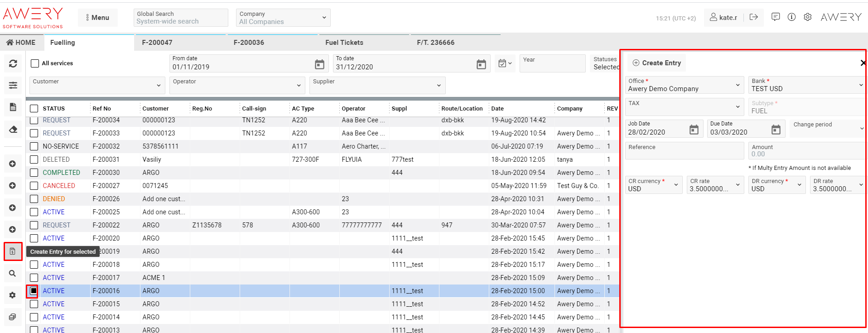Viewport: 868px width, 333px height.
Task: Switch to the Fuel Tickets tab
Action: 344,43
